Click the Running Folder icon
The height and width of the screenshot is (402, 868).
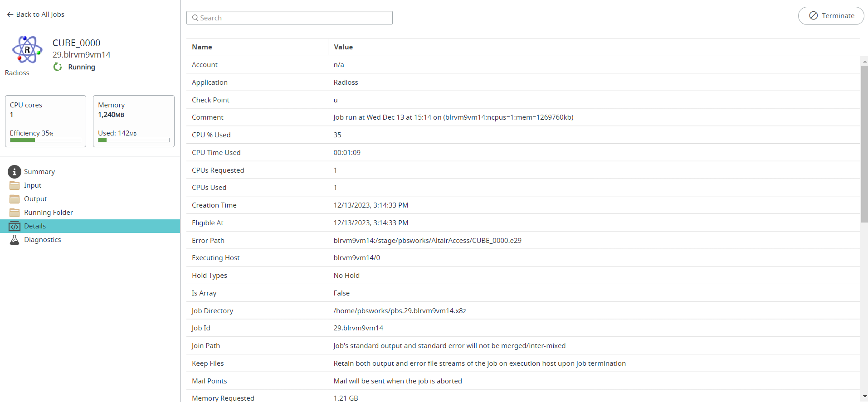(x=15, y=213)
